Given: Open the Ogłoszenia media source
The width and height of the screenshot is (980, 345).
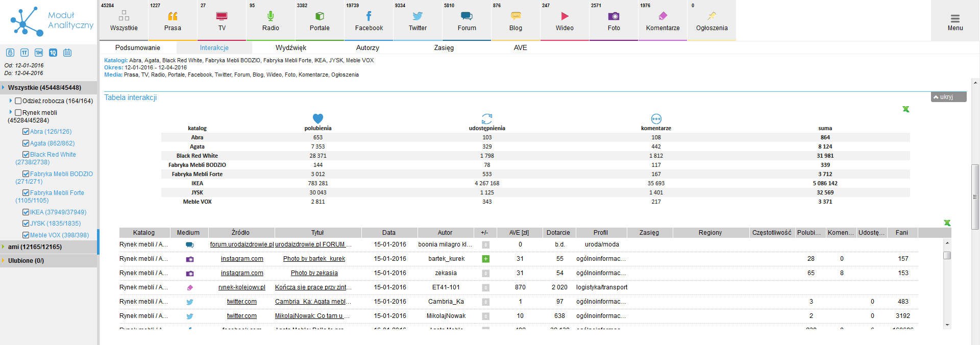Looking at the screenshot, I should coord(712,20).
